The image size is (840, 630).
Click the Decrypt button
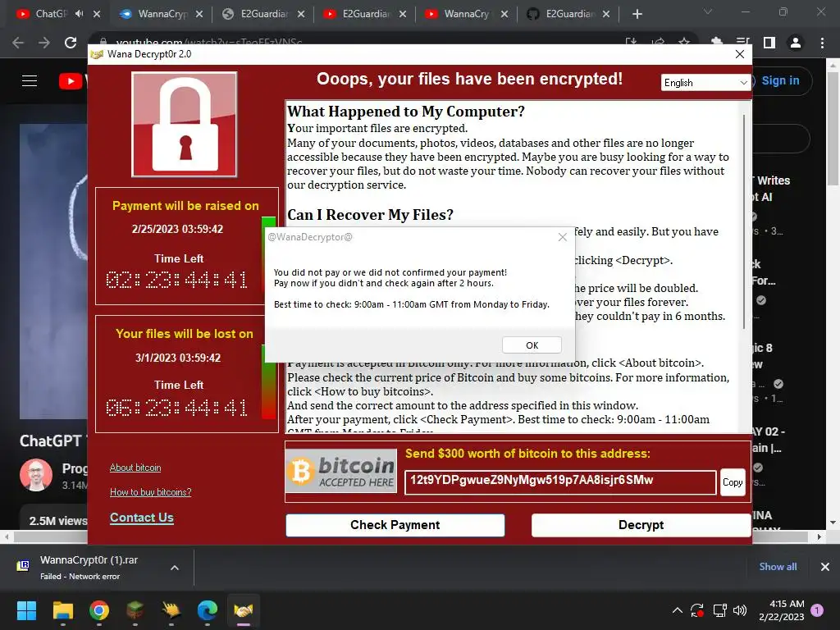[641, 525]
